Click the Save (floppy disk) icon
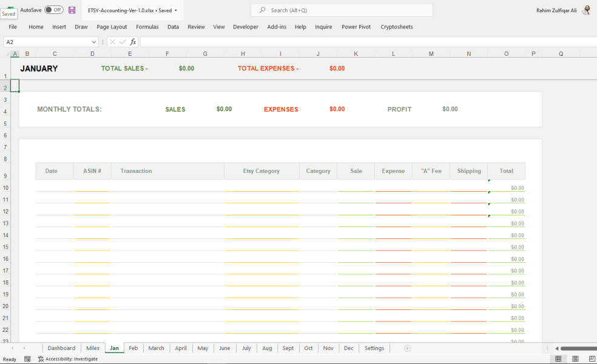 pos(70,10)
